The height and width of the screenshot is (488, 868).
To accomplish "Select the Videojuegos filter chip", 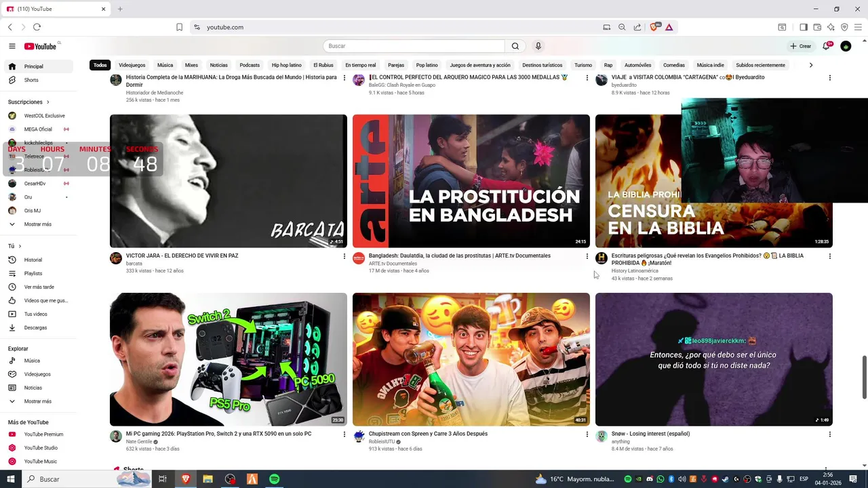I will 132,65.
